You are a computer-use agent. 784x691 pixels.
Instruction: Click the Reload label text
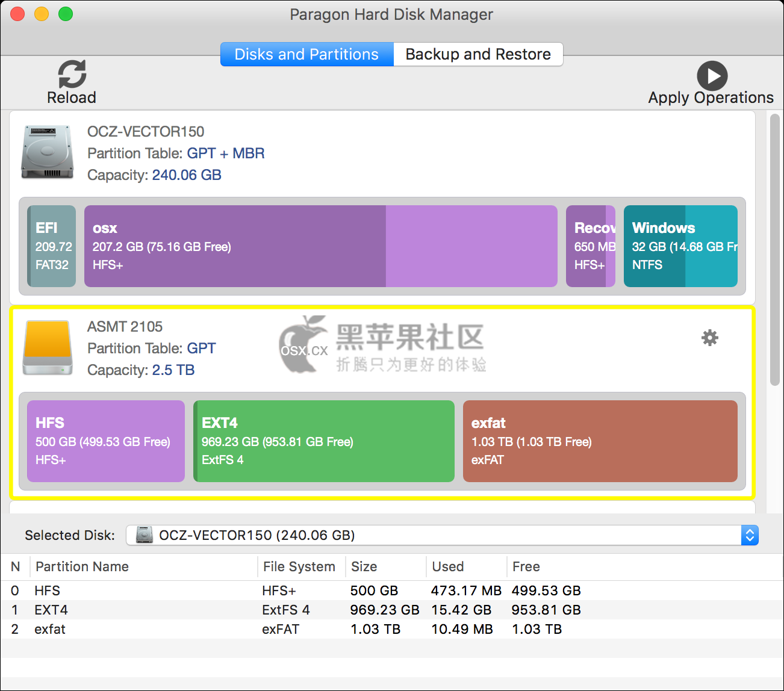pos(72,98)
